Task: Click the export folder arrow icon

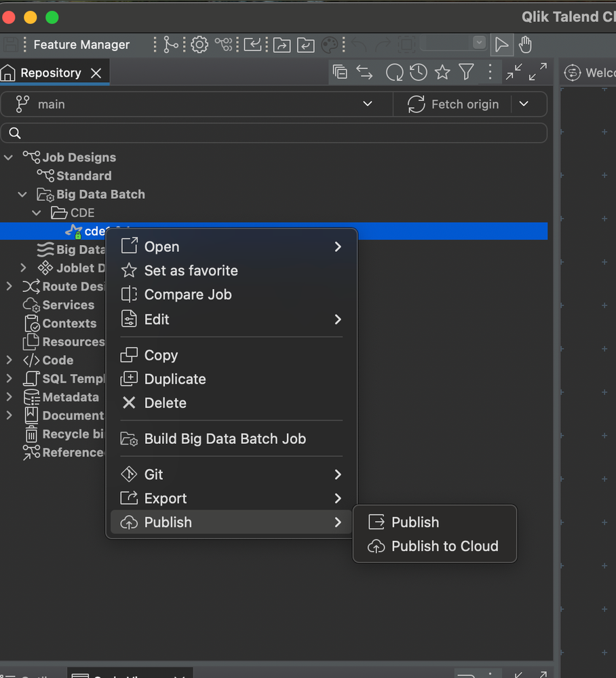Action: (282, 45)
